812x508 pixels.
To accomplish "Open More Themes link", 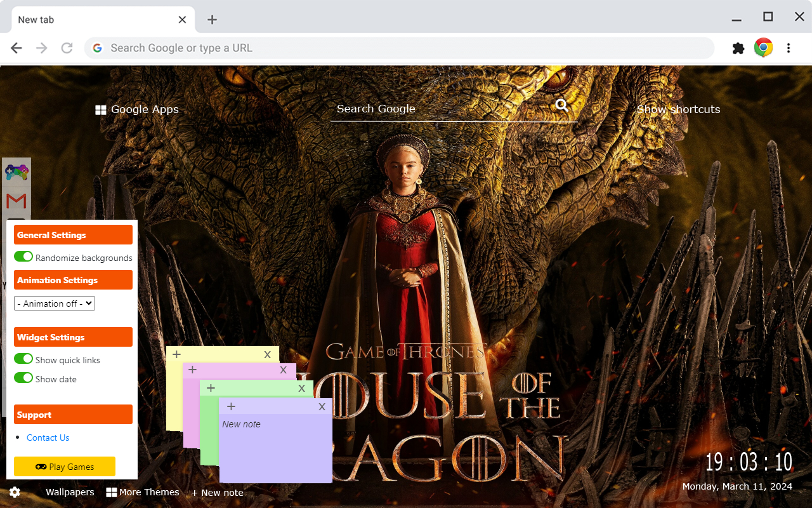I will pos(143,492).
